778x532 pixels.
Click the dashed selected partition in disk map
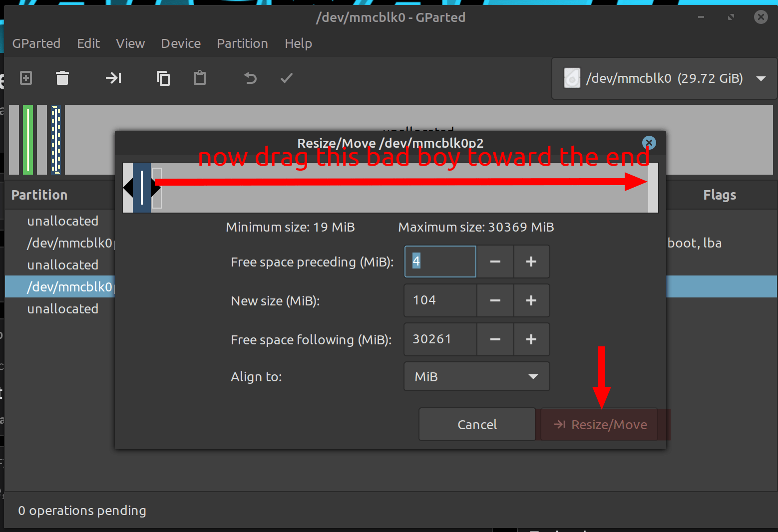click(56, 140)
